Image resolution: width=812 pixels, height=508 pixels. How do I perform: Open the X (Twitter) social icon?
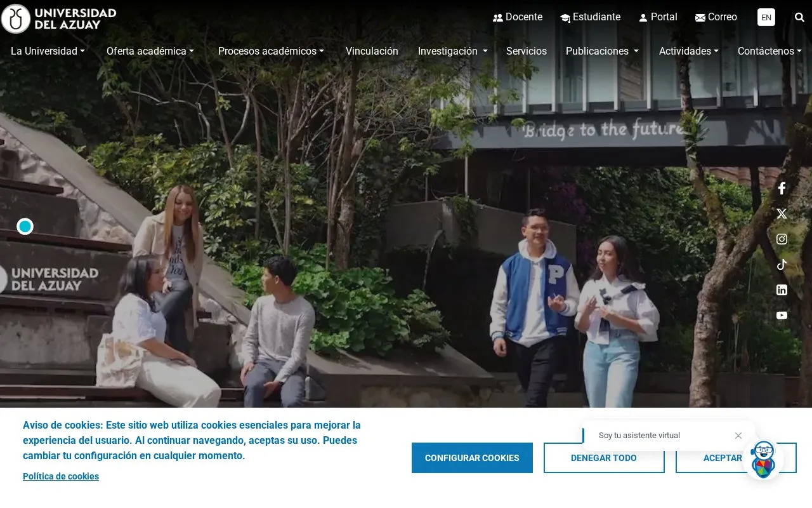[782, 213]
